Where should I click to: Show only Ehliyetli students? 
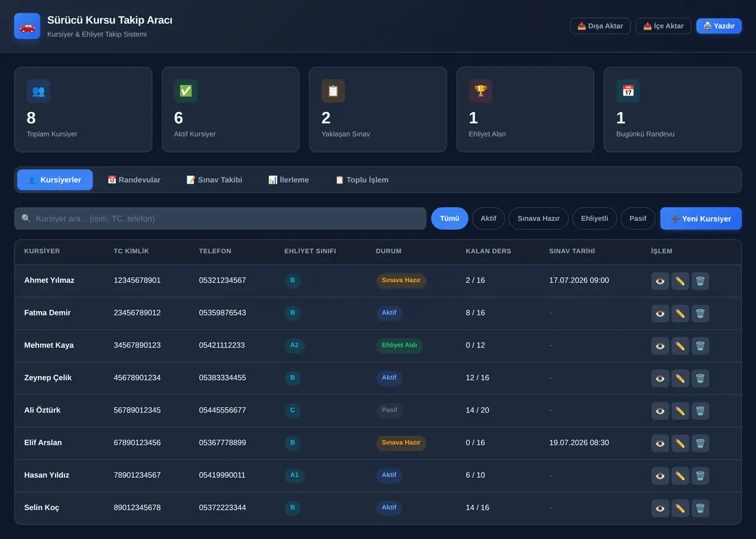pyautogui.click(x=595, y=218)
